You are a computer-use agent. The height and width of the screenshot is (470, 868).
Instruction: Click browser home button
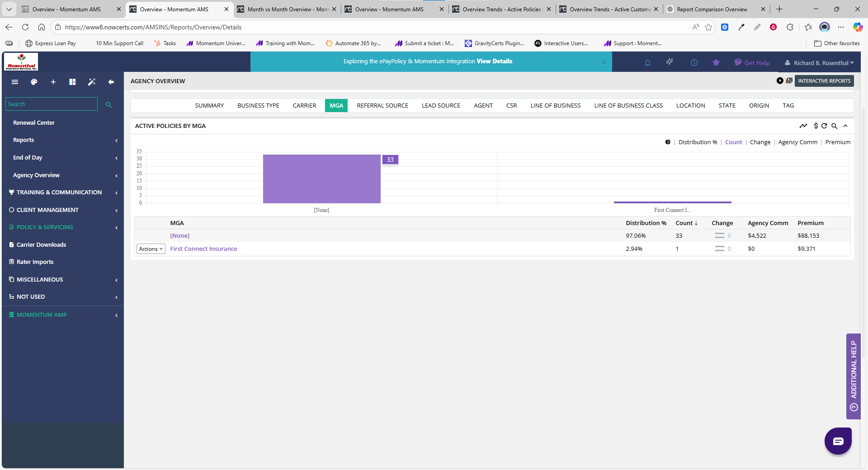(42, 27)
